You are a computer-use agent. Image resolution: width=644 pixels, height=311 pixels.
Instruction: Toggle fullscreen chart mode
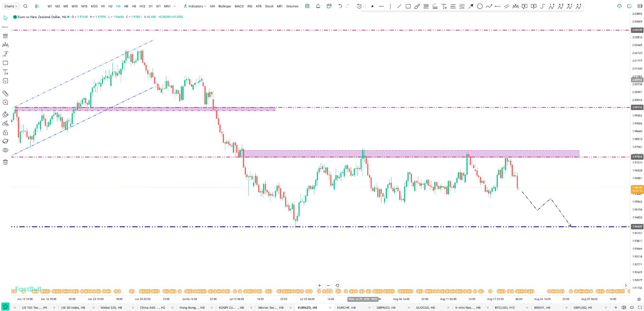(x=640, y=307)
